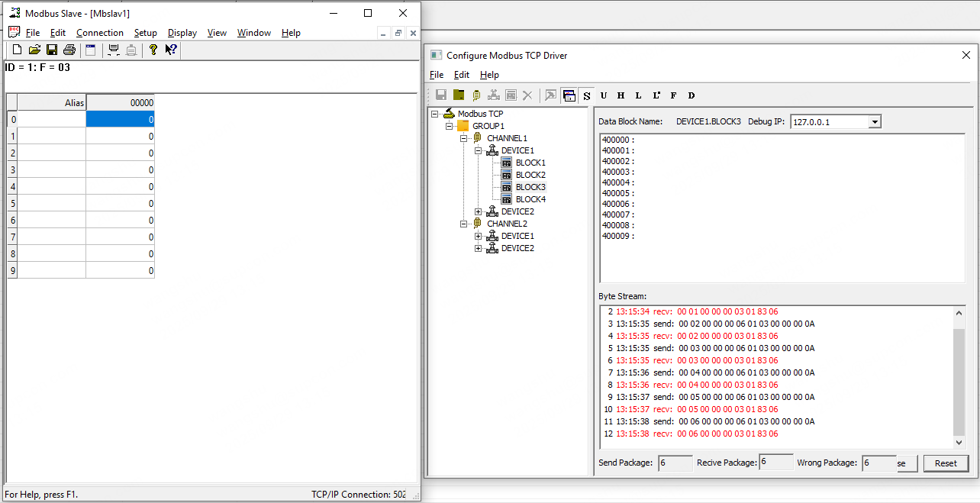Click the Print icon in Modbus Slave toolbar
This screenshot has height=503, width=980.
point(69,50)
